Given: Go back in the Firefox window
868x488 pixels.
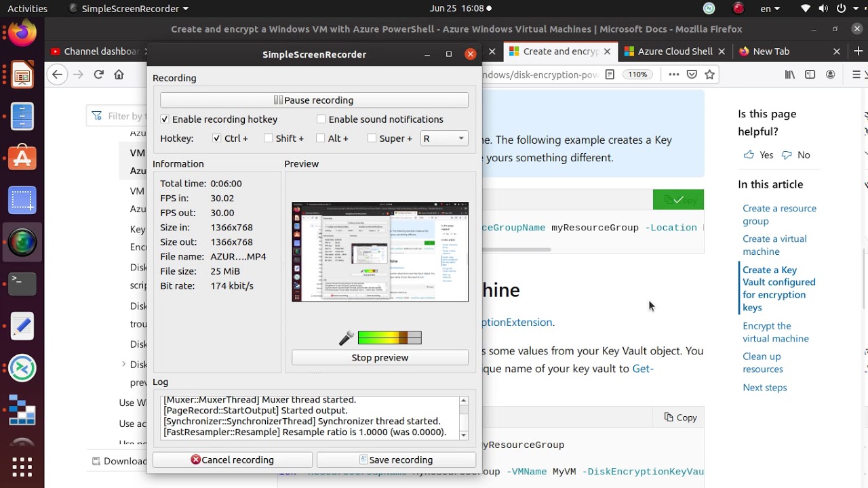Looking at the screenshot, I should (57, 75).
